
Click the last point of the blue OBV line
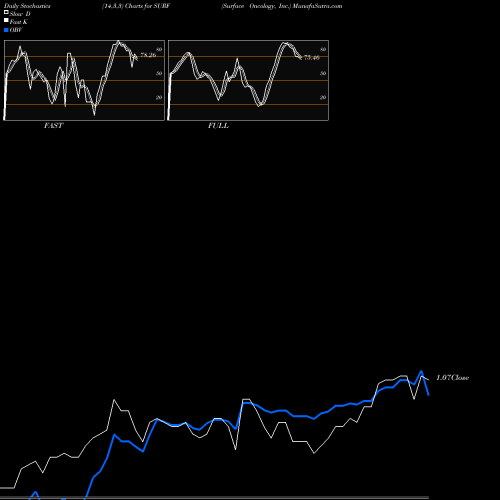pyautogui.click(x=429, y=395)
